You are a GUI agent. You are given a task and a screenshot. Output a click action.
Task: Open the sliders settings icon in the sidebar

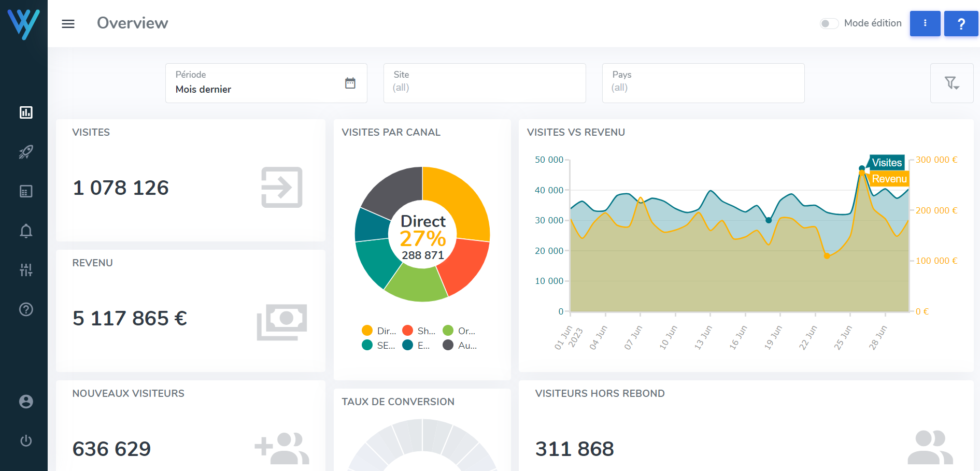point(26,270)
